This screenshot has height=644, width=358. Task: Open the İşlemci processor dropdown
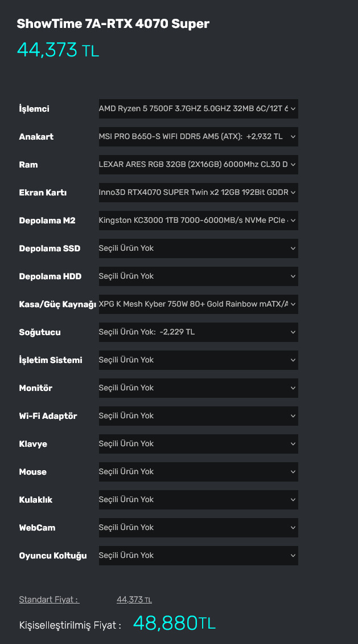pyautogui.click(x=198, y=109)
